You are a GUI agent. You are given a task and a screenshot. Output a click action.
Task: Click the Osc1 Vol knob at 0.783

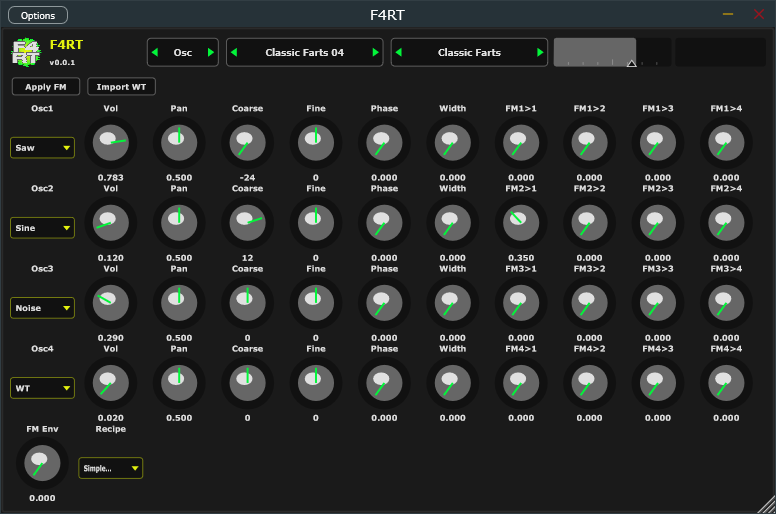(111, 143)
